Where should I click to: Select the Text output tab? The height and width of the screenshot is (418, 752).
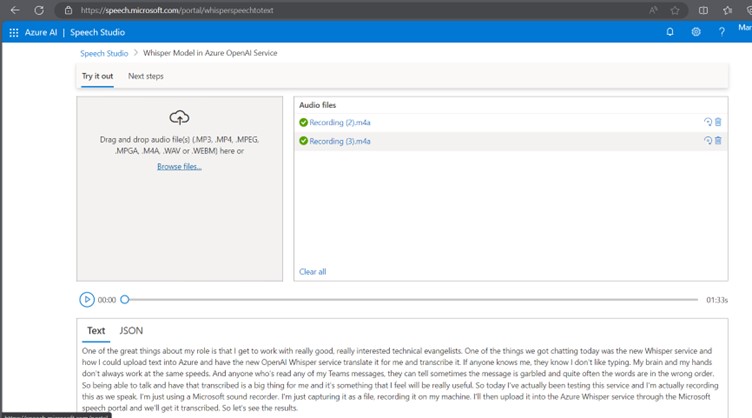[96, 330]
